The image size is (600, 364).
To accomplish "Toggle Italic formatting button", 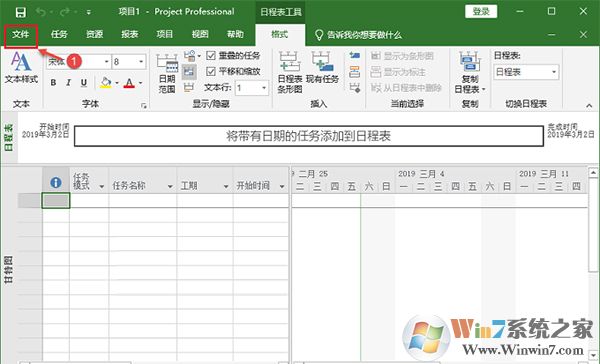I will (x=68, y=83).
